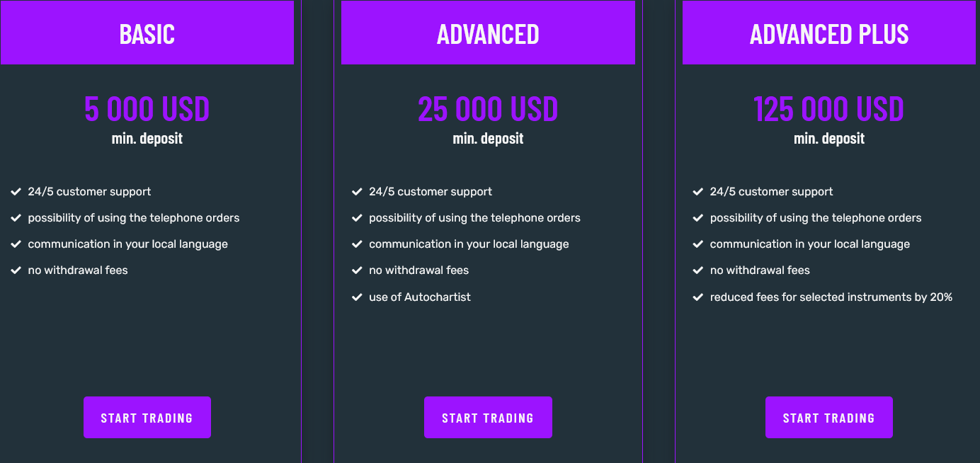Click Start Trading under Advanced Plus plan
Viewport: 980px width, 463px height.
tap(829, 418)
